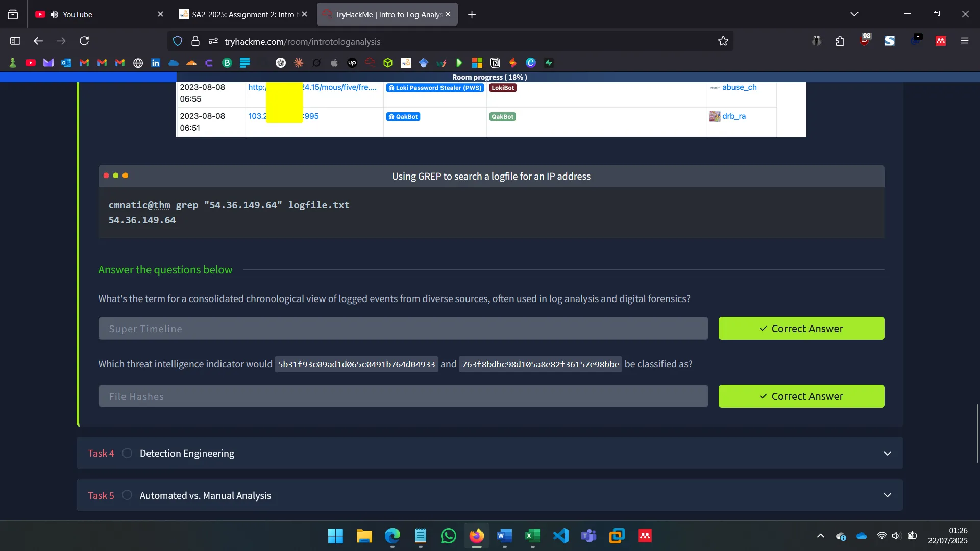Toggle bookmark star for current page
This screenshot has height=551, width=980.
(723, 41)
